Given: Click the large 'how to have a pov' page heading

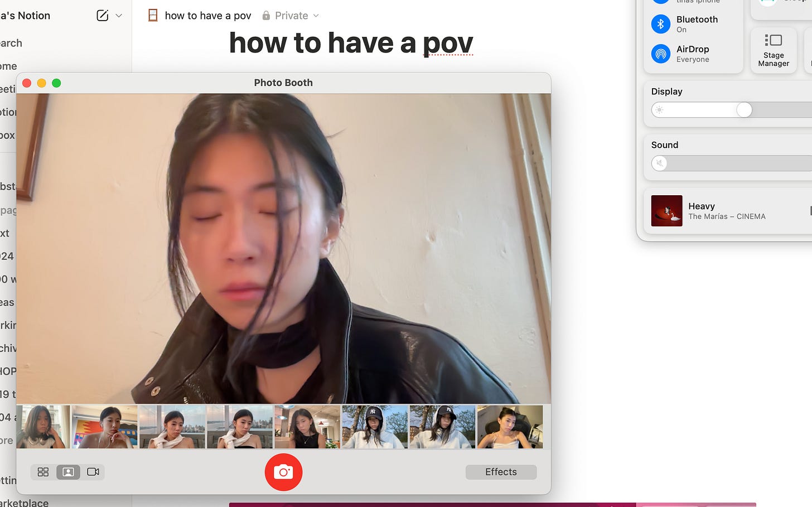Looking at the screenshot, I should [351, 42].
